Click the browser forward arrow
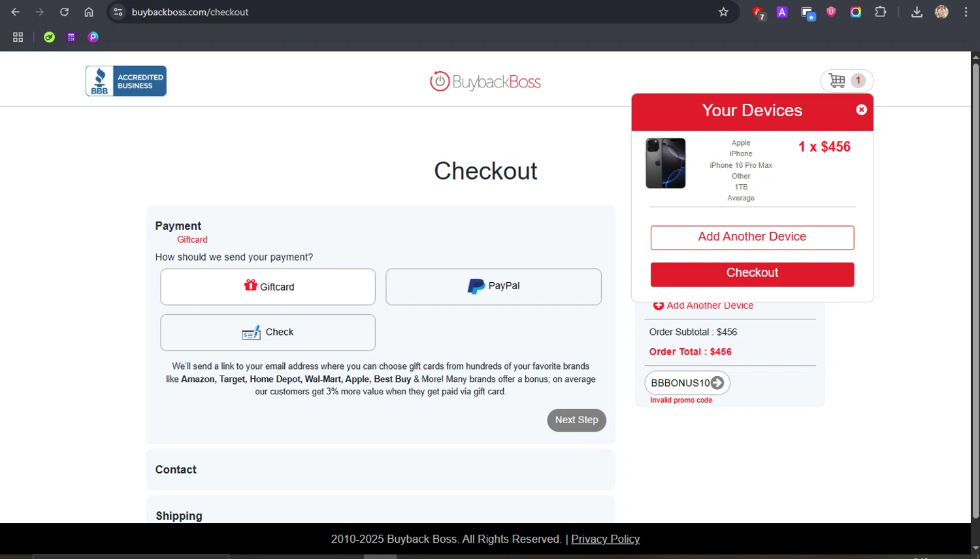The height and width of the screenshot is (559, 980). (40, 12)
